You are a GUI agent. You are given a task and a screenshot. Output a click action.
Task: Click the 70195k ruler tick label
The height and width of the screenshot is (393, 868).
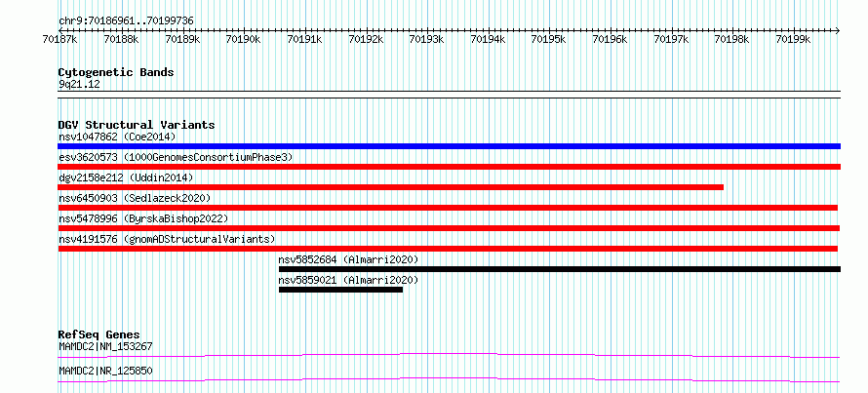point(549,39)
